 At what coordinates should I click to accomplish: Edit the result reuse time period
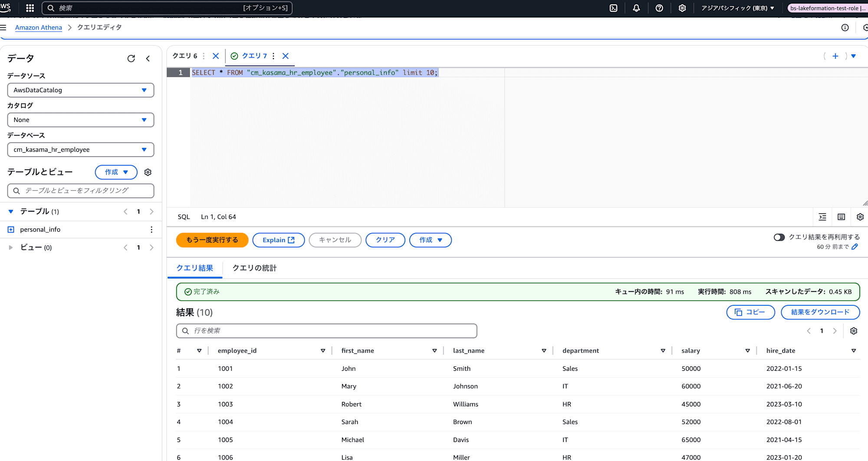tap(855, 247)
